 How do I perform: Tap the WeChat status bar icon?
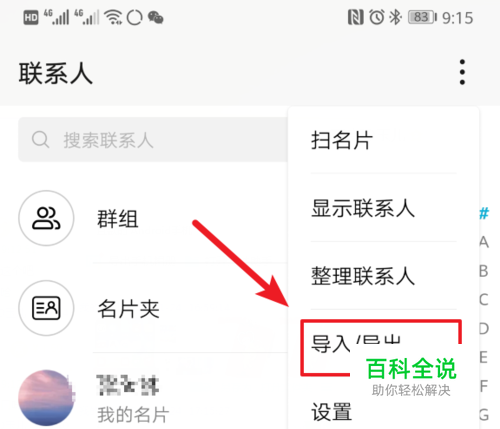(x=155, y=17)
